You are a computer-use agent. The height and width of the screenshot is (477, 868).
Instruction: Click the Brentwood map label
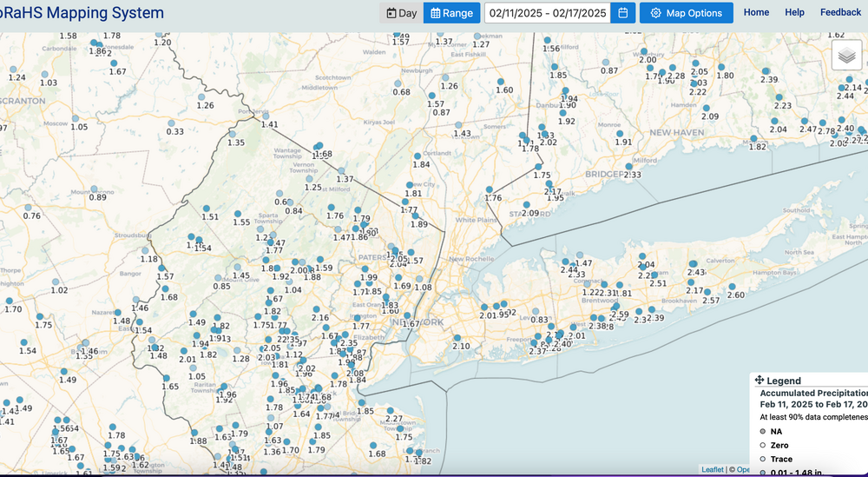[599, 301]
